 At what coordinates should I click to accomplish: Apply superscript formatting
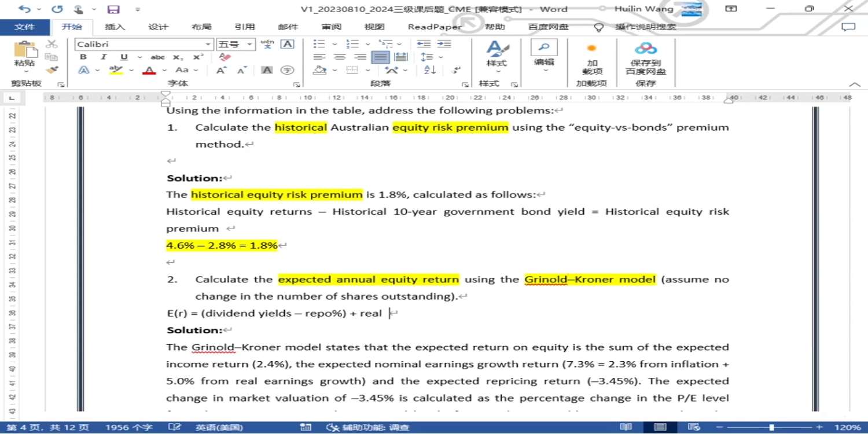tap(198, 57)
